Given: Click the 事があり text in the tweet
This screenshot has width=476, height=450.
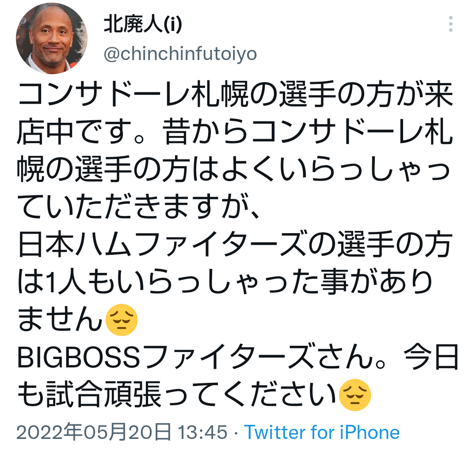Looking at the screenshot, I should tap(377, 282).
